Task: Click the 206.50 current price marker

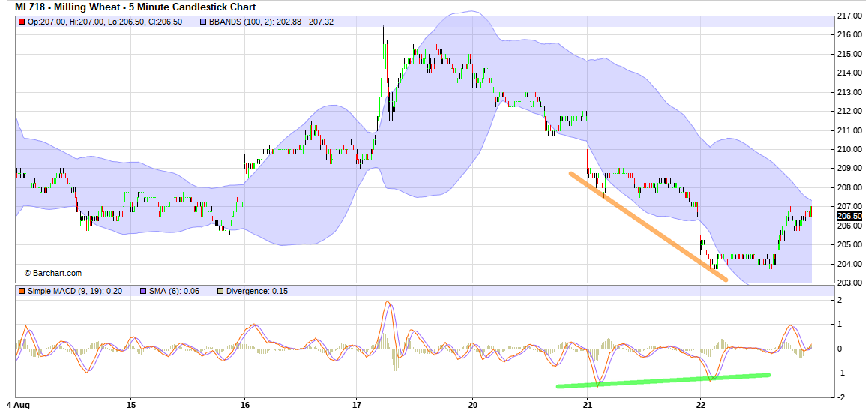Action: pyautogui.click(x=848, y=216)
